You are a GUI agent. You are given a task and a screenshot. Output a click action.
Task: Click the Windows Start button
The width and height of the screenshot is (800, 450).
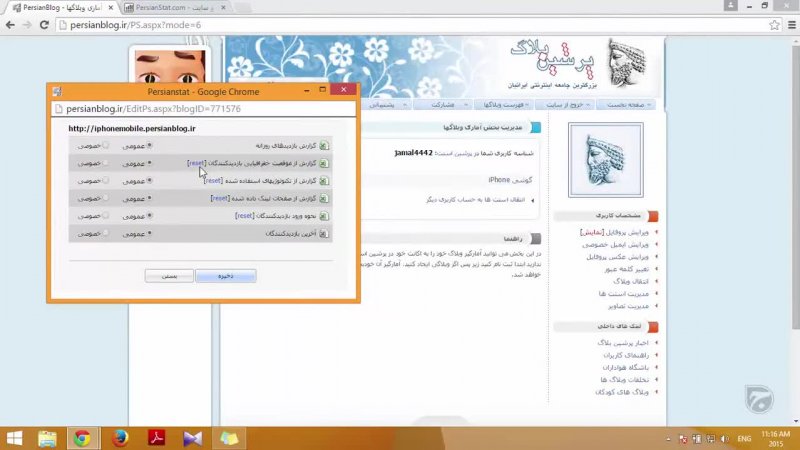pyautogui.click(x=14, y=438)
